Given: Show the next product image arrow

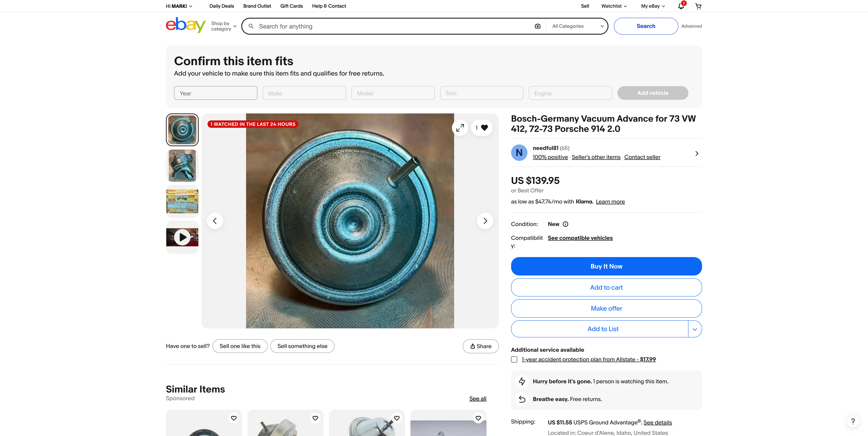Looking at the screenshot, I should (485, 221).
